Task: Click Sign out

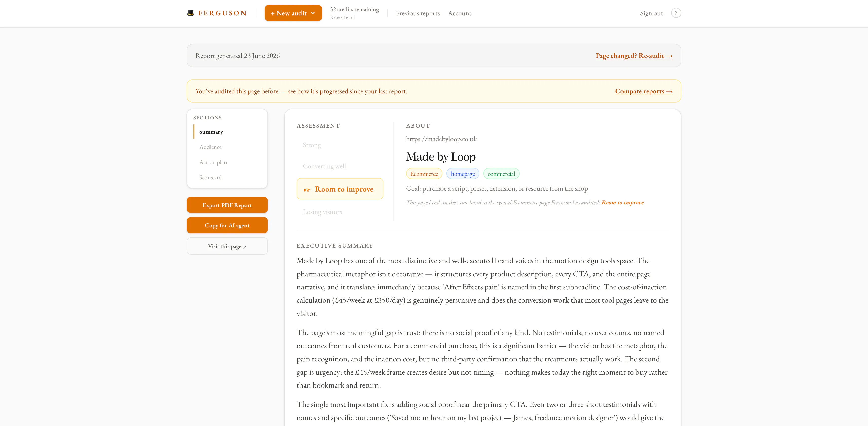Action: [651, 13]
